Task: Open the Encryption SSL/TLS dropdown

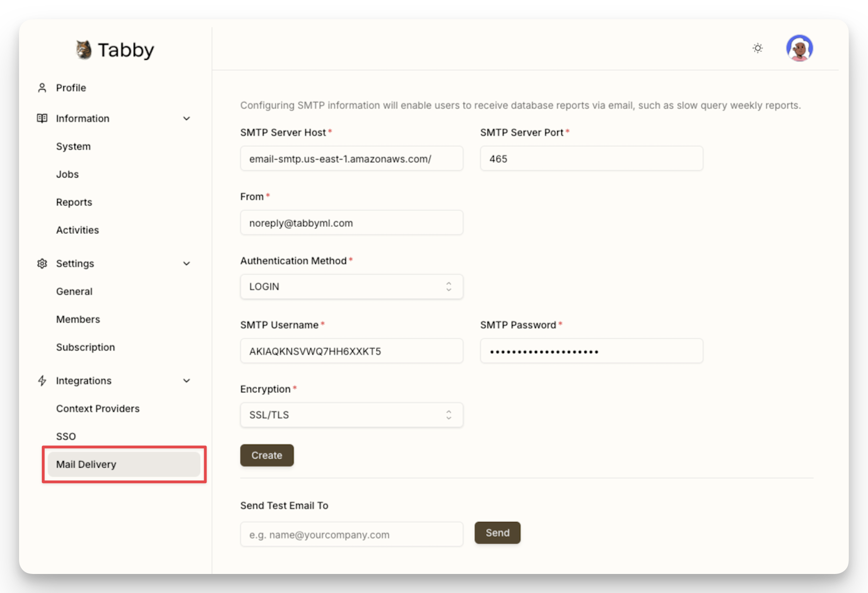Action: (351, 415)
